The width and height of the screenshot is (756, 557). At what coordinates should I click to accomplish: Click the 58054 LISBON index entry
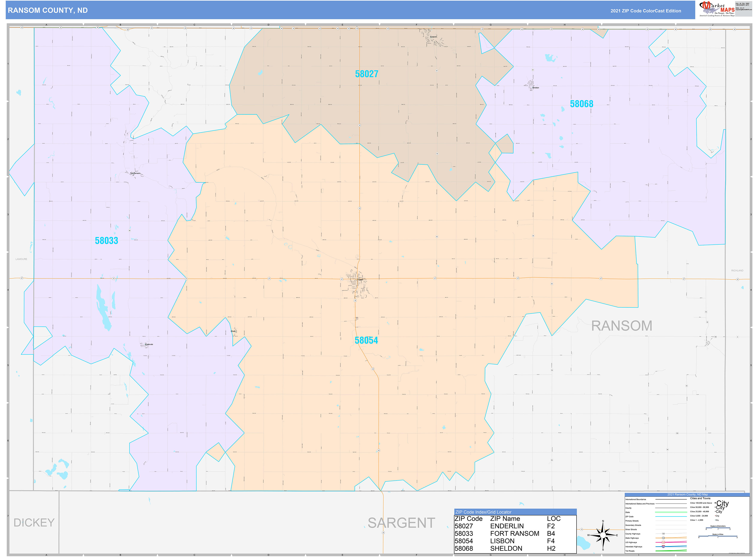502,541
